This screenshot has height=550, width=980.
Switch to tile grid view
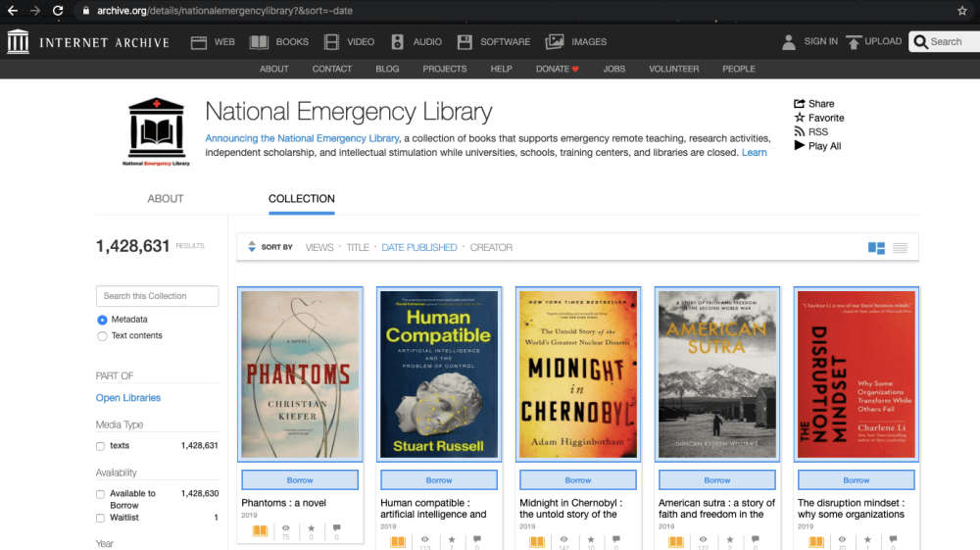(x=876, y=248)
